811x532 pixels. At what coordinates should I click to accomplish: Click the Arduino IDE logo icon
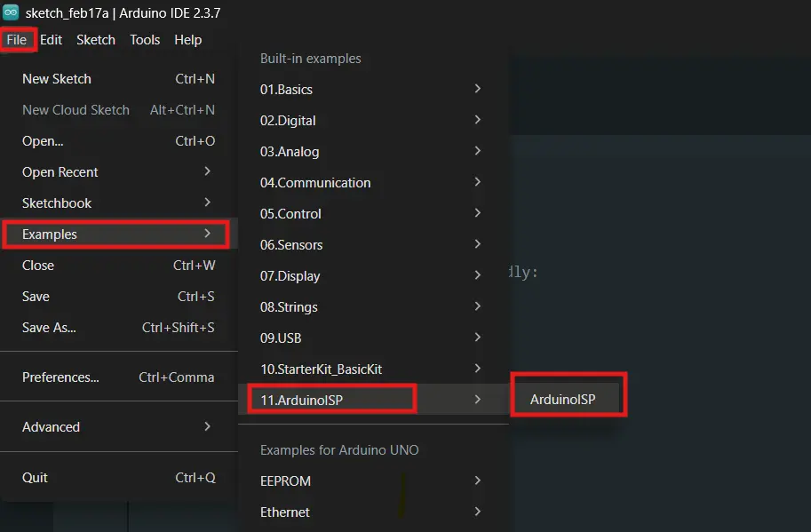[x=12, y=12]
